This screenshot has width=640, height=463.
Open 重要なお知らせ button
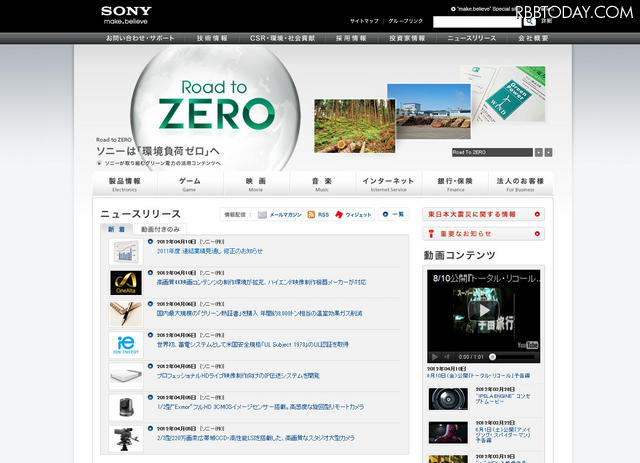[483, 234]
